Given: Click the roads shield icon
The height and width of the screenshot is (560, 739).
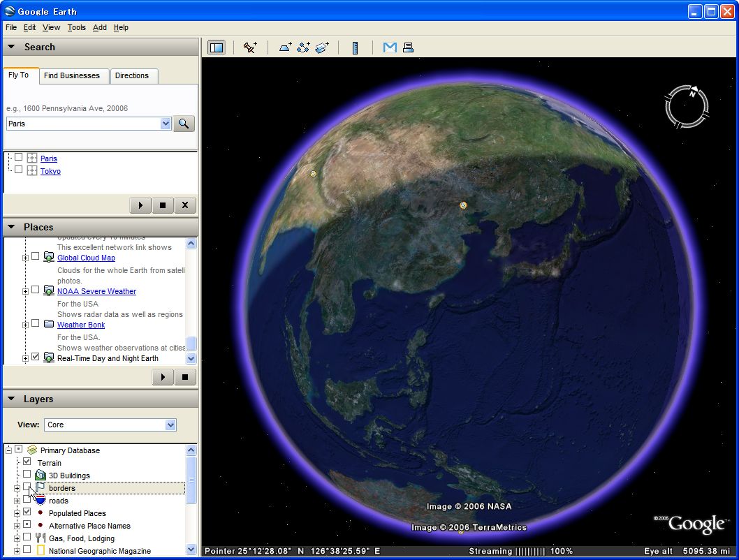Looking at the screenshot, I should pos(41,500).
